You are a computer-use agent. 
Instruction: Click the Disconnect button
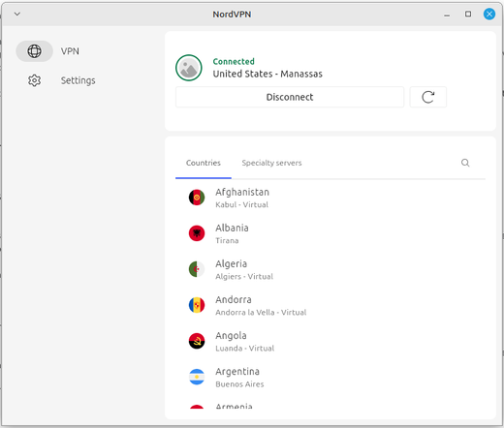[x=290, y=97]
